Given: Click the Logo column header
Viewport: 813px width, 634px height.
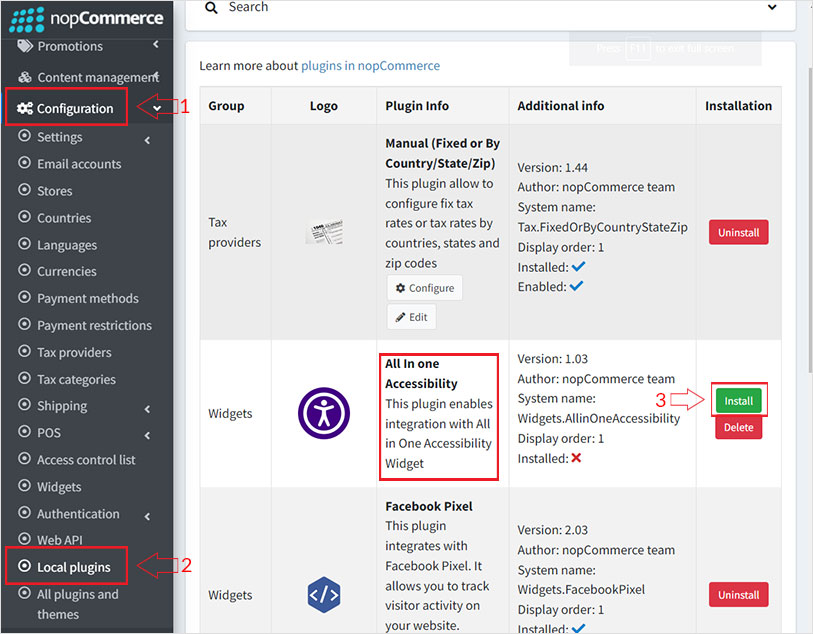Looking at the screenshot, I should 324,106.
